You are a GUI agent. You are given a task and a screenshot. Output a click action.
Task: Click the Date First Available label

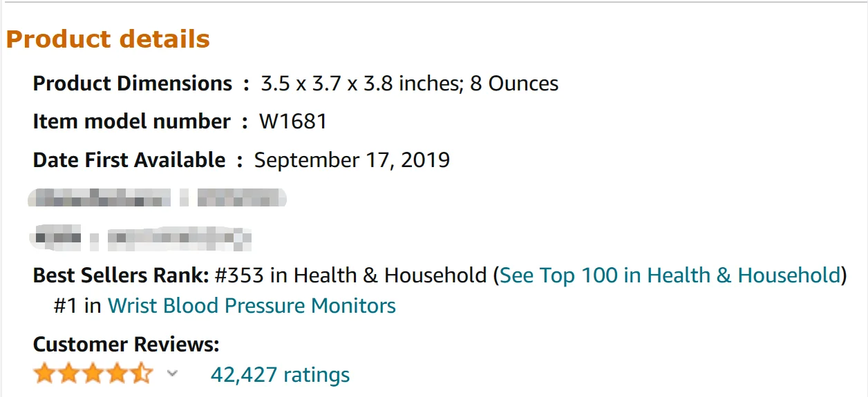(129, 160)
